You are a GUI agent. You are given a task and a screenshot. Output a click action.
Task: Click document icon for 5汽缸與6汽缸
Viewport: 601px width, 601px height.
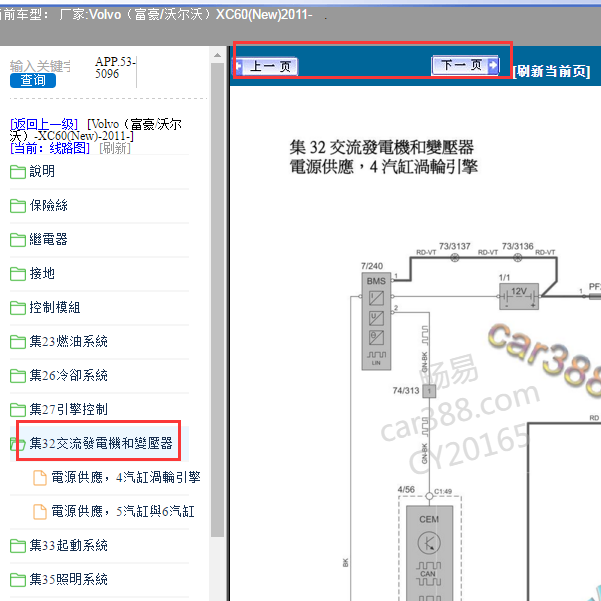[x=40, y=512]
